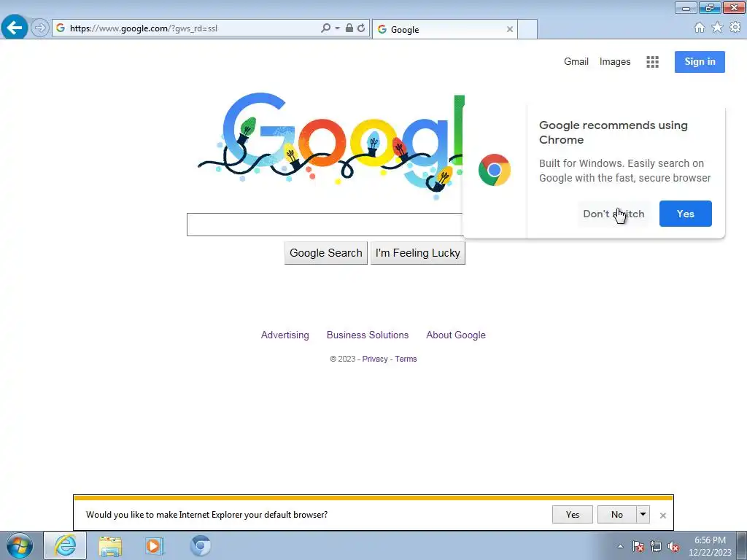
Task: Focus the Google search text box
Action: pos(325,225)
